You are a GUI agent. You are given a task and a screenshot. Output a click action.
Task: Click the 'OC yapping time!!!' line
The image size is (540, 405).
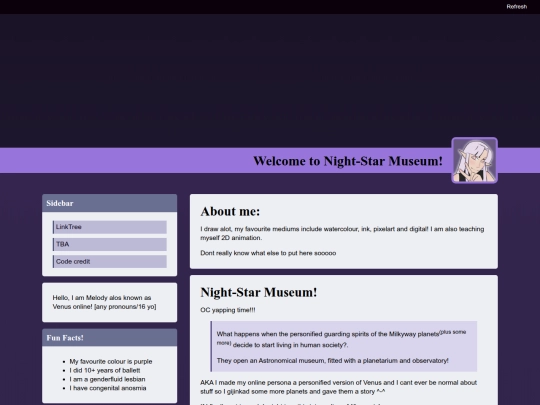click(x=228, y=310)
